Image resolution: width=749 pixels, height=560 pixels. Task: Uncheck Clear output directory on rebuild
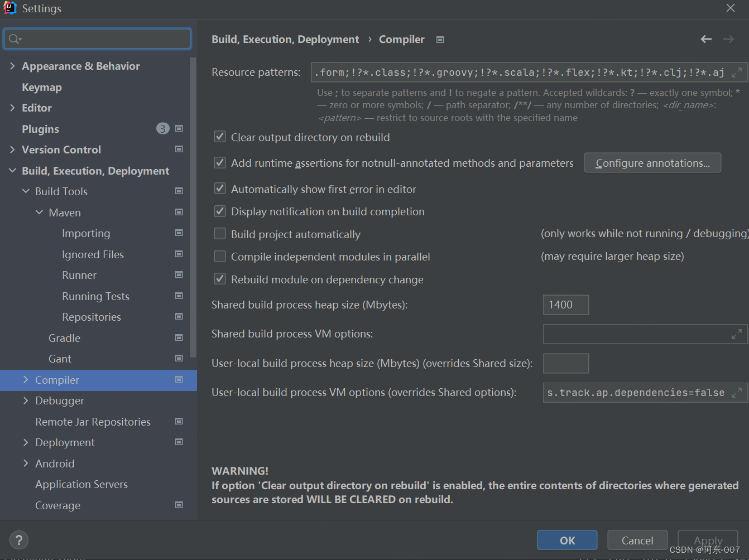(220, 137)
